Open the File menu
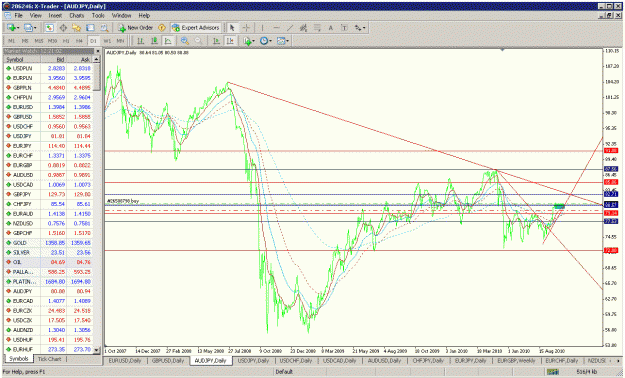The image size is (625, 378). [18, 15]
